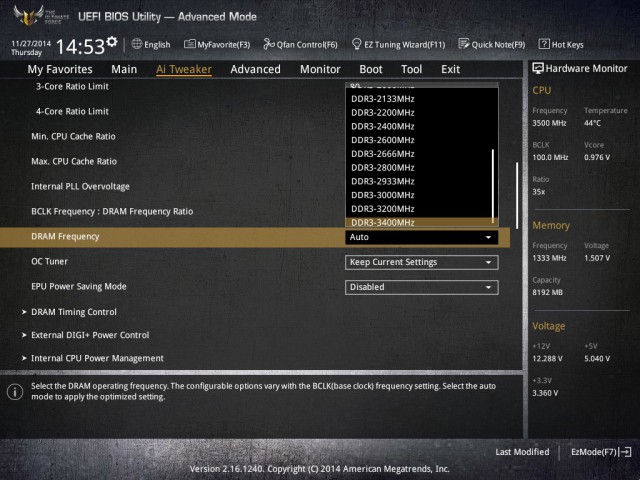Image resolution: width=640 pixels, height=480 pixels.
Task: Click the EzMode exit arrow icon
Action: tap(625, 452)
